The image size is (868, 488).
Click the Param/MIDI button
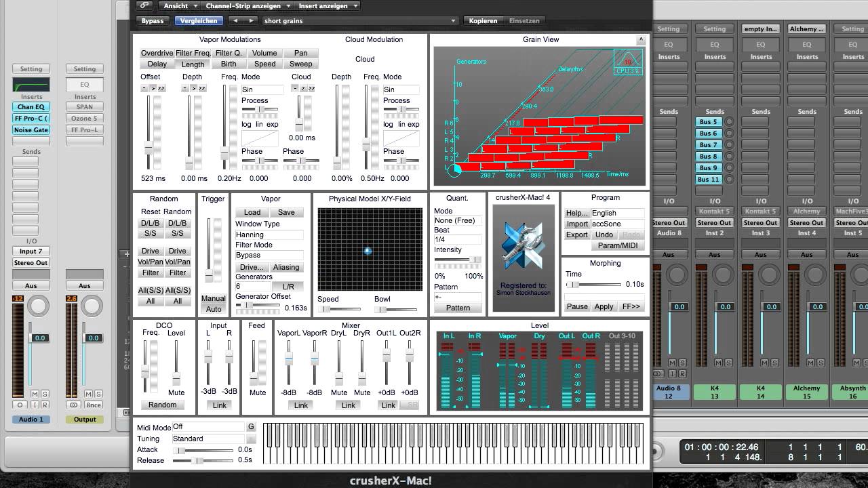click(616, 245)
